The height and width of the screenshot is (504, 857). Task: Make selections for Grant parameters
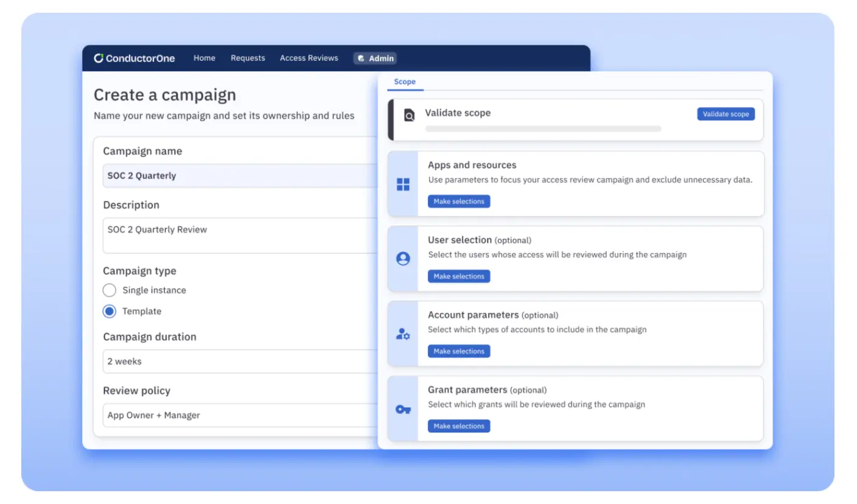click(459, 426)
